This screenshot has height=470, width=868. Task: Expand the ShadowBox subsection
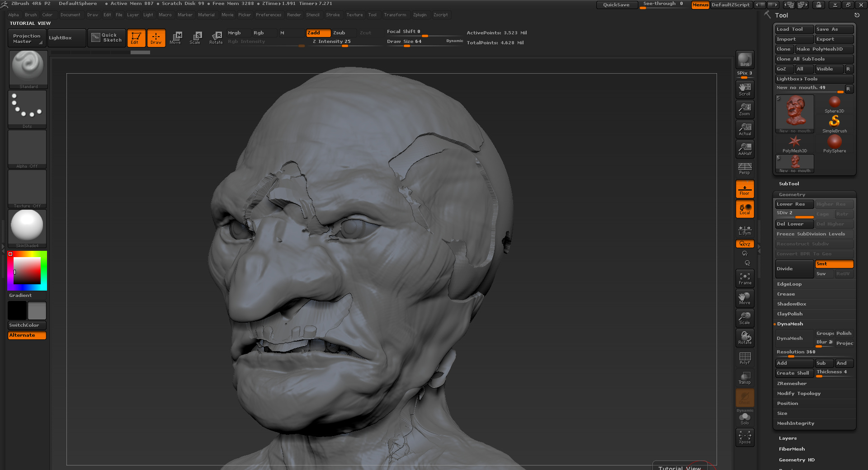(792, 304)
